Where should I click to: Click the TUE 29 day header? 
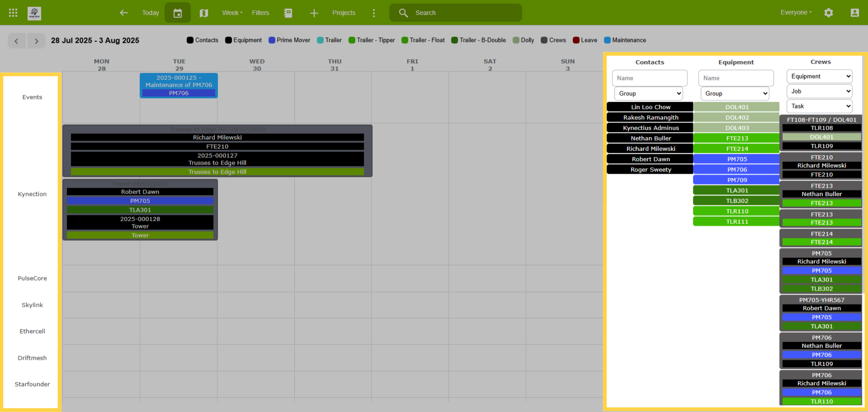(x=179, y=65)
